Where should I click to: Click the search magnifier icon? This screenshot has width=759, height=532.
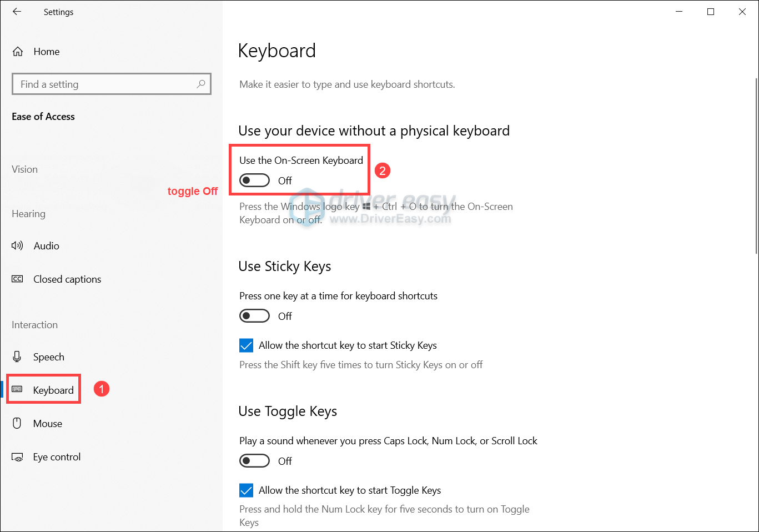(x=200, y=83)
